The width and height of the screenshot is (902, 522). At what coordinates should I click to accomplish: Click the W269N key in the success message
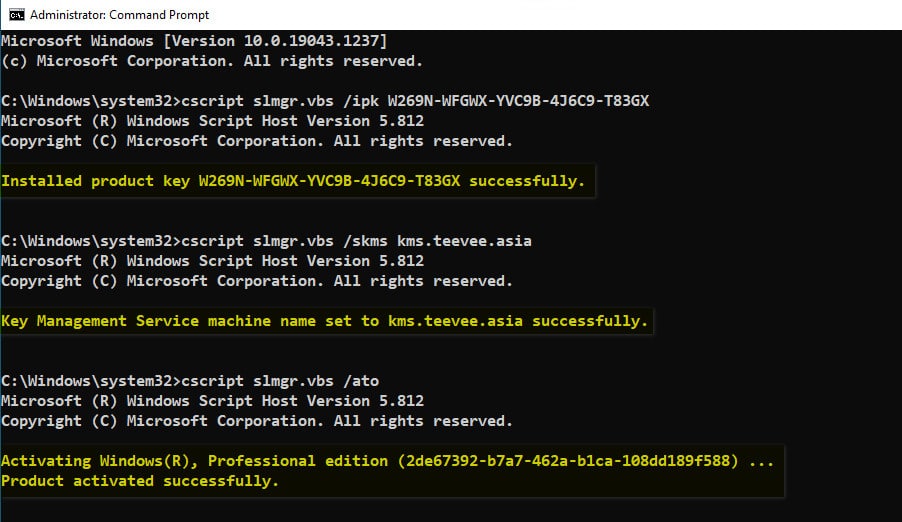click(x=330, y=181)
